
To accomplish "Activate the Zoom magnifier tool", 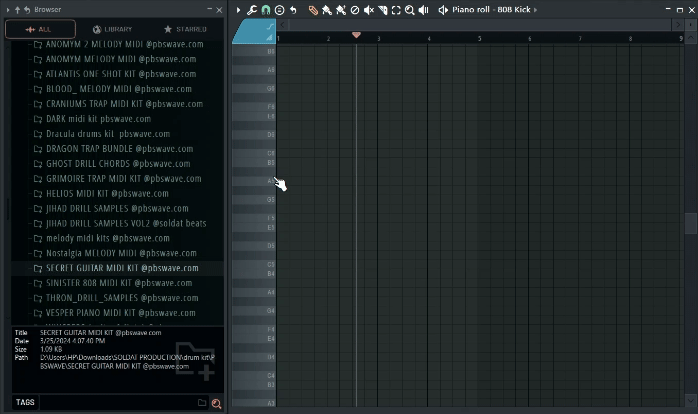I will tap(410, 10).
